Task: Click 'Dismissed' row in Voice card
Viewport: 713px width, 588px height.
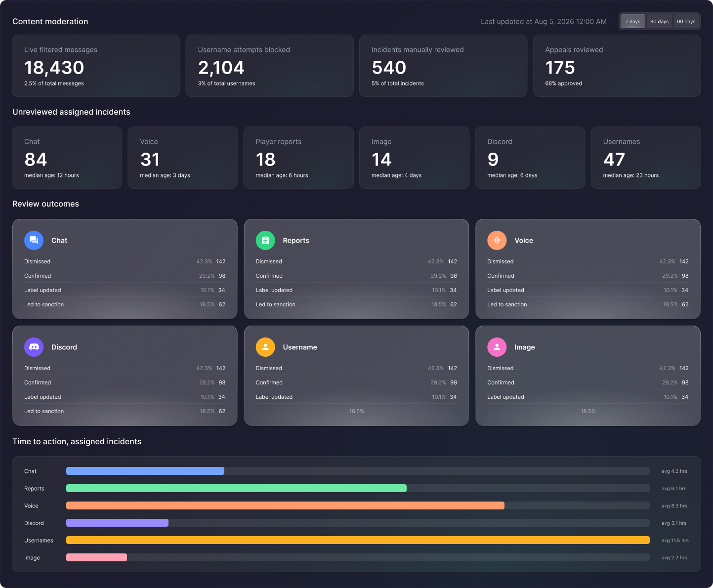Action: 588,261
